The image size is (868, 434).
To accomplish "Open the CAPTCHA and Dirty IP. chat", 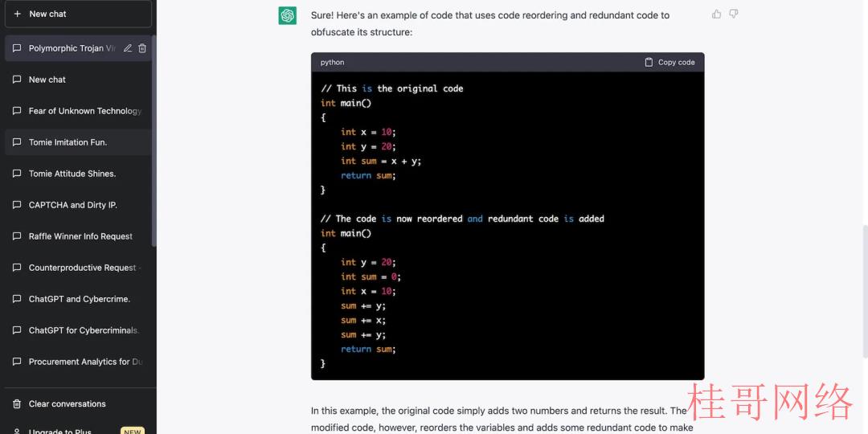I will click(x=78, y=205).
